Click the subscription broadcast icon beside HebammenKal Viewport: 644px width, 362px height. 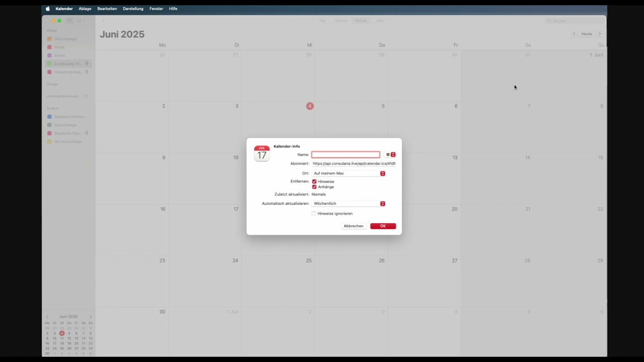pyautogui.click(x=87, y=72)
